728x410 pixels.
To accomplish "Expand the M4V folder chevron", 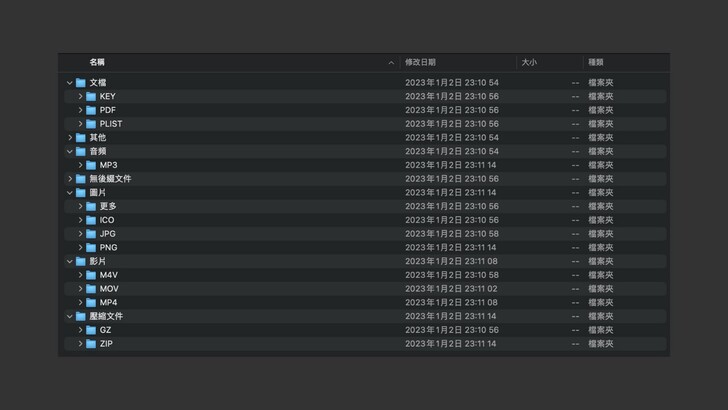I will coord(80,275).
